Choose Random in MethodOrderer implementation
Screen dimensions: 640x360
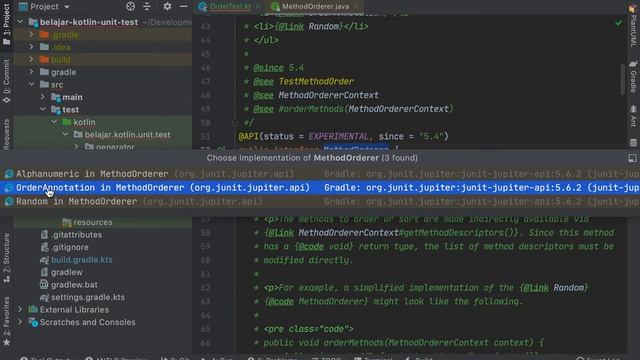point(320,202)
